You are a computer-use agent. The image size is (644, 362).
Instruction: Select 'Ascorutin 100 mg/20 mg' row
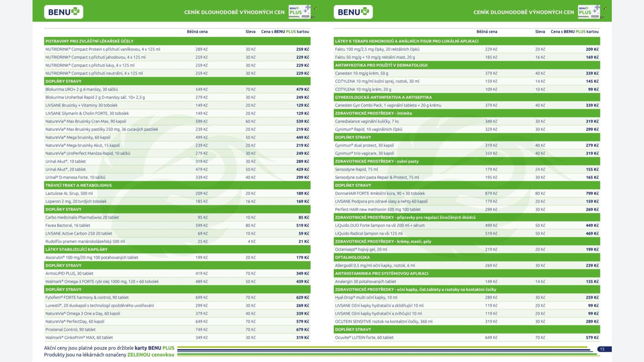coord(177,257)
